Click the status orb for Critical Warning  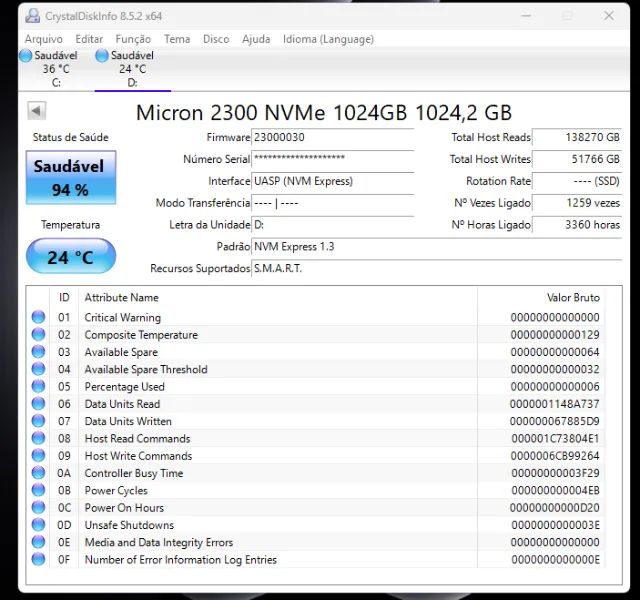point(38,317)
